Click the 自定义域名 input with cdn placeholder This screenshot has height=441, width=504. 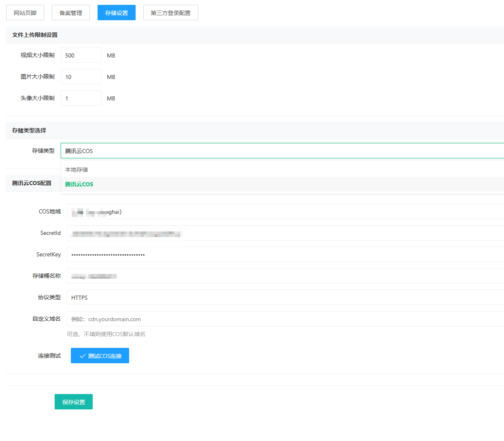(285, 319)
